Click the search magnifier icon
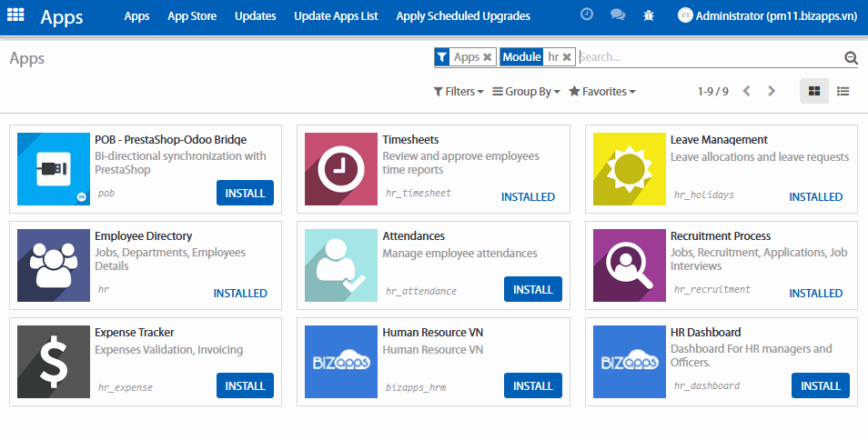868x440 pixels. (851, 58)
